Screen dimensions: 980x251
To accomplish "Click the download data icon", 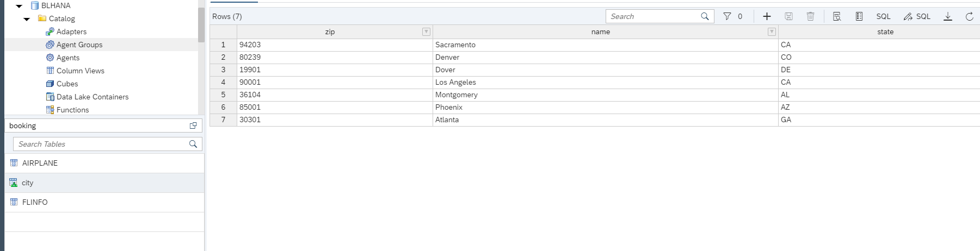I will coord(948,16).
